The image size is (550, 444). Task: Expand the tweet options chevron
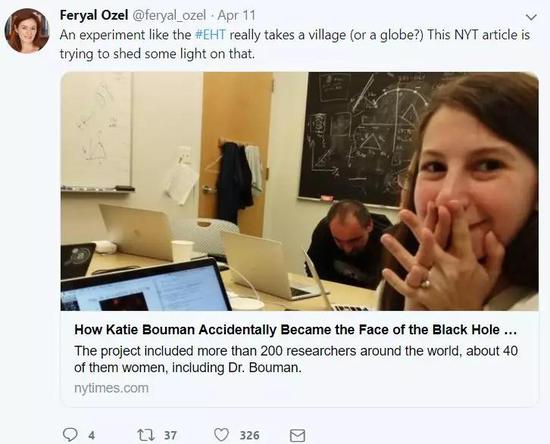point(532,17)
